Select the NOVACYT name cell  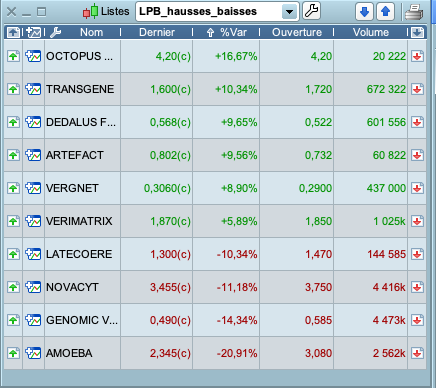(x=82, y=287)
